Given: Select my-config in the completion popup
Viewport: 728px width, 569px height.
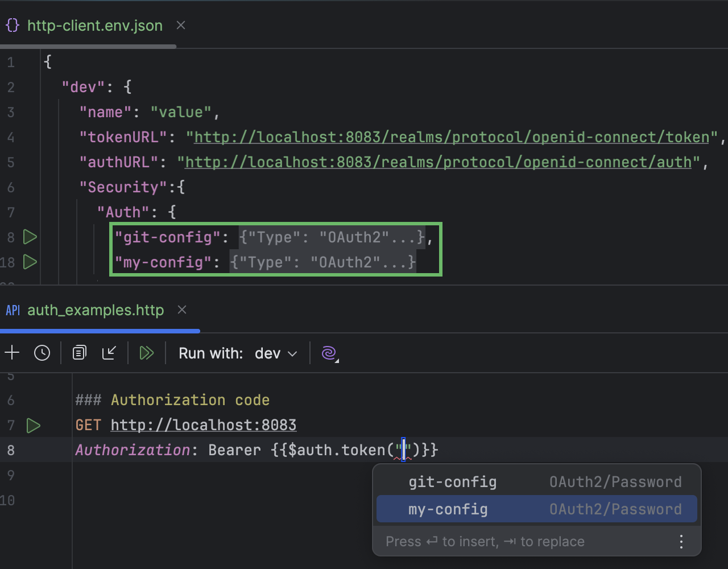Looking at the screenshot, I should tap(448, 509).
